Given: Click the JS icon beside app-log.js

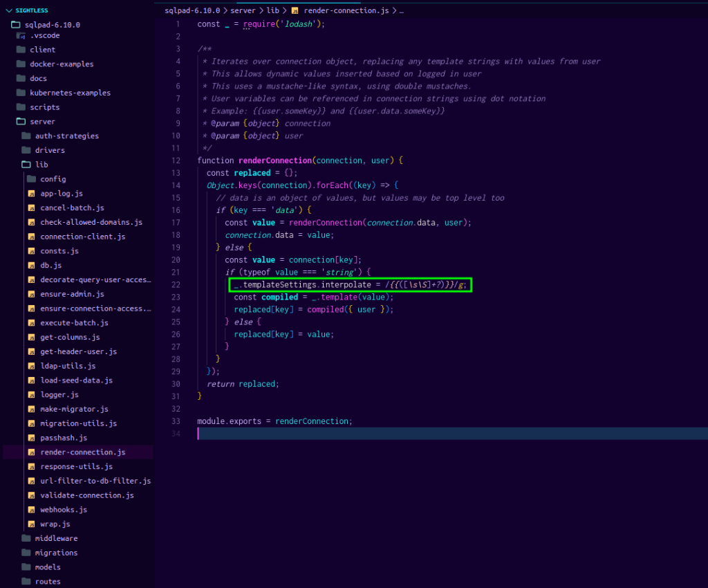Looking at the screenshot, I should [x=31, y=194].
